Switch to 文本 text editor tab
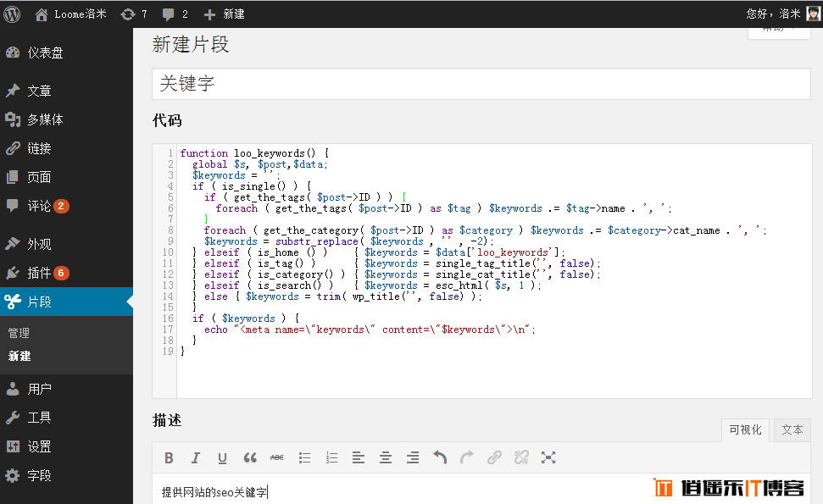The height and width of the screenshot is (504, 823). coord(792,430)
